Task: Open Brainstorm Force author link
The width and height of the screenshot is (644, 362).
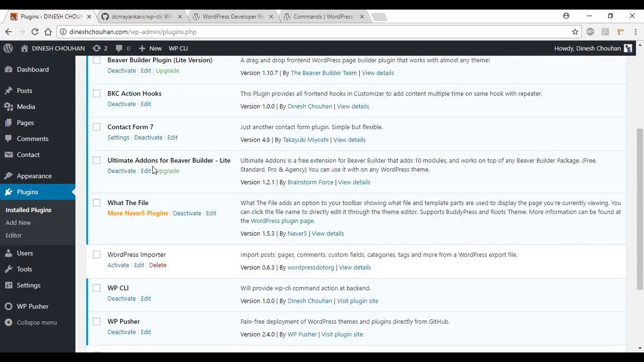Action: tap(310, 182)
